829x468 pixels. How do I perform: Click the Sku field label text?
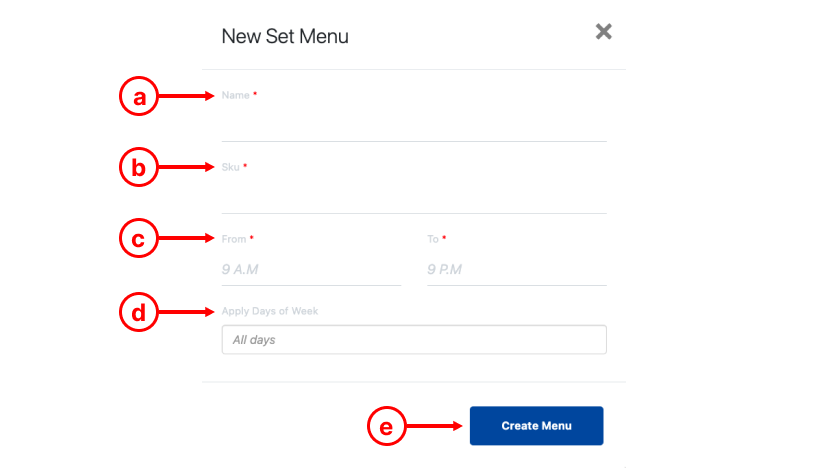tap(231, 167)
